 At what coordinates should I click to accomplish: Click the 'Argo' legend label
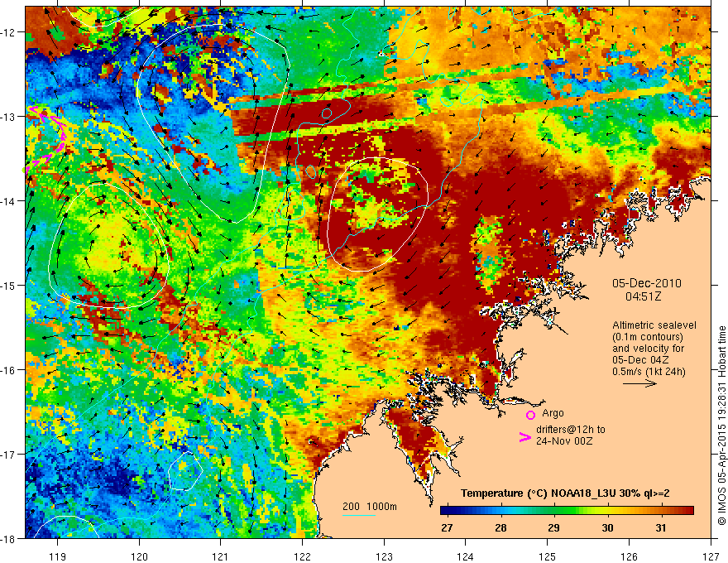[x=553, y=413]
